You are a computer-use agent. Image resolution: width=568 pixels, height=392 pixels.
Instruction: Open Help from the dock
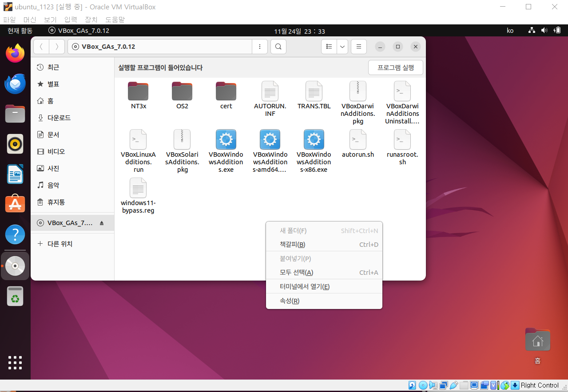(x=15, y=234)
